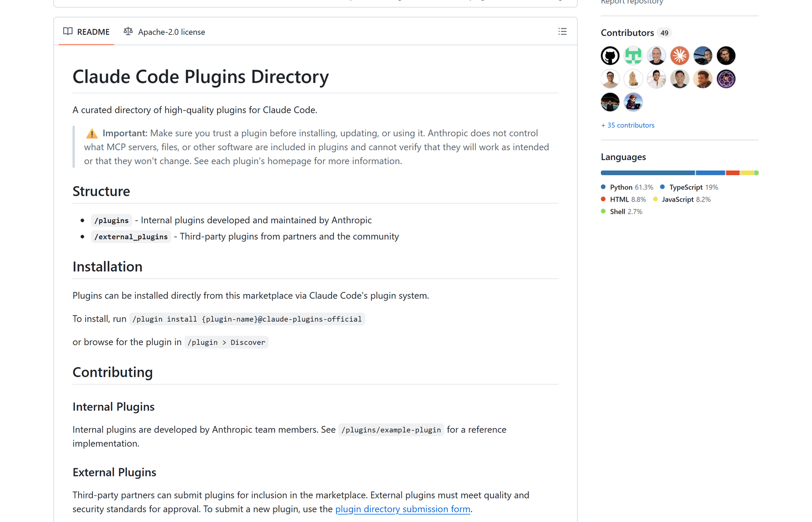Screen dimensions: 812x522
Task: Open the avatar of person wearing glasses on white
Action: 610,79
